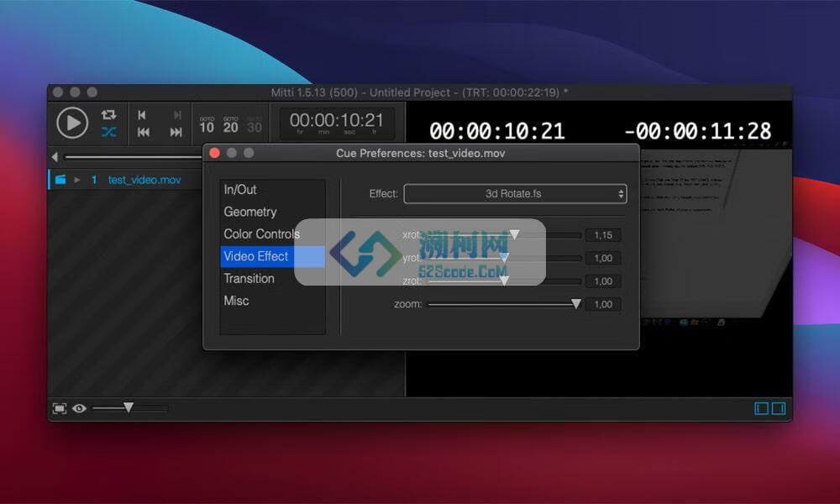Viewport: 840px width, 504px height.
Task: Click the 00:00:10:21 timecode entry display
Action: [x=337, y=123]
